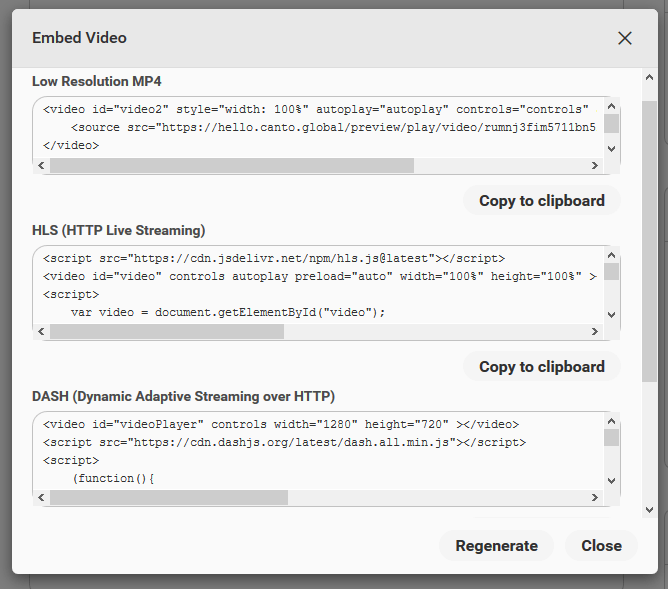Click the dialog's main scrollbar down arrow
Viewport: 668px width, 589px height.
tap(649, 510)
